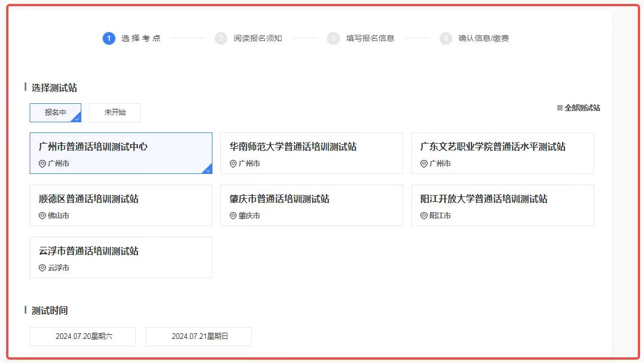
Task: Pick 肇庆市普通话培训测试站 card
Action: (x=312, y=205)
